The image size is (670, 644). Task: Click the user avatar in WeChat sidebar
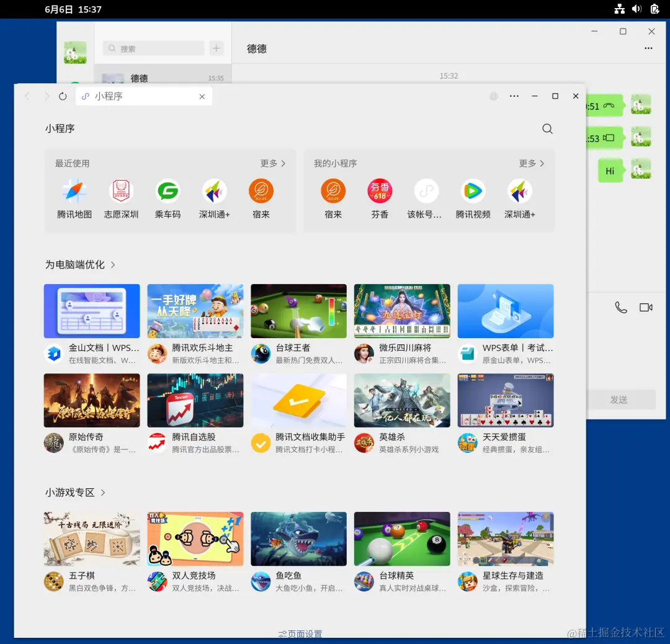click(x=75, y=53)
